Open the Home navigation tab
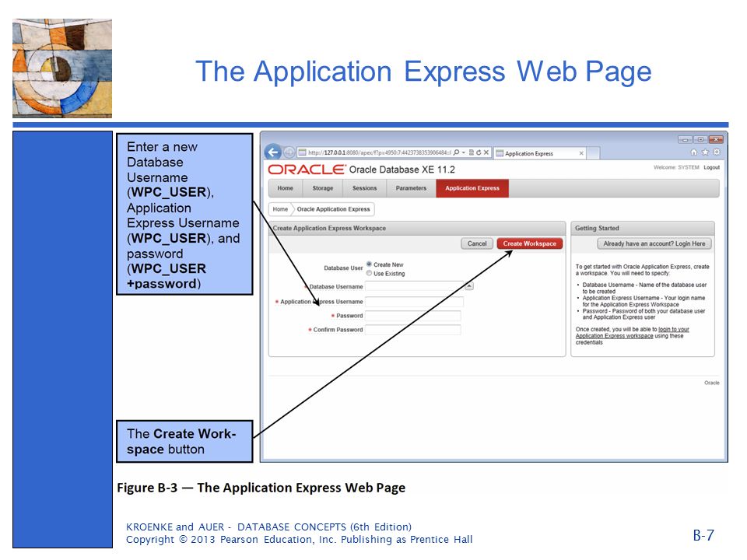The height and width of the screenshot is (560, 747). tap(286, 188)
